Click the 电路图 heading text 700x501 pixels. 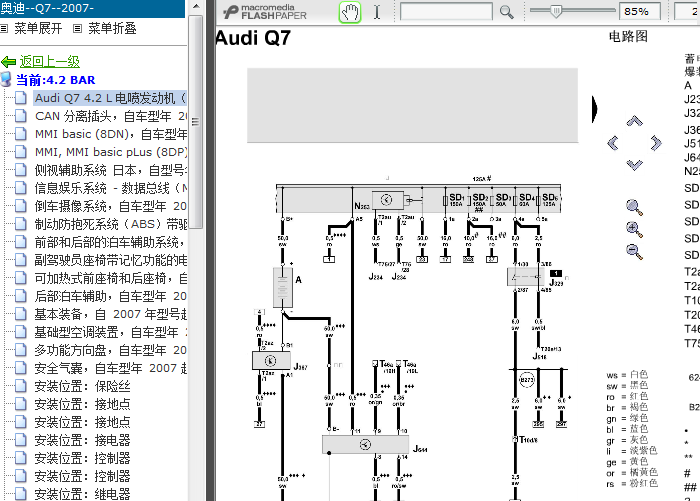[x=628, y=37]
